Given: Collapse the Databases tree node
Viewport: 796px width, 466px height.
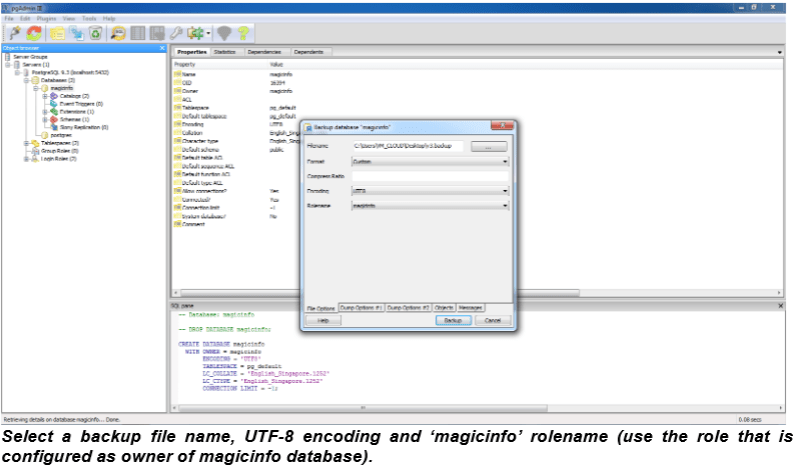Looking at the screenshot, I should tap(26, 80).
